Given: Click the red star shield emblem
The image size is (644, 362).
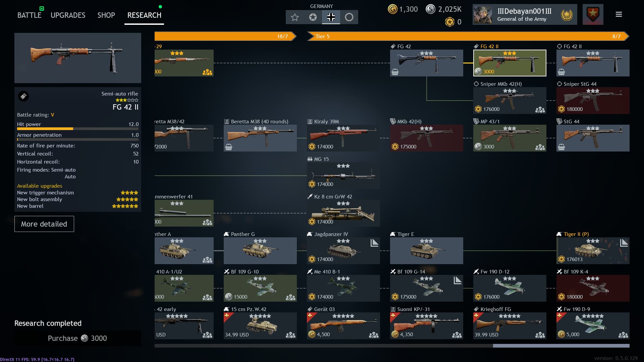Looking at the screenshot, I should coord(593,14).
